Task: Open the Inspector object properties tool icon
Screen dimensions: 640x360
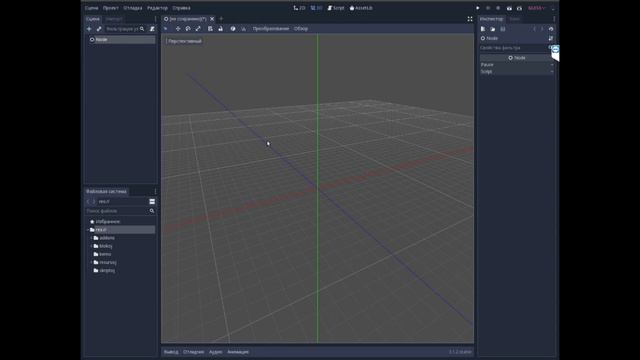Action: [551, 38]
